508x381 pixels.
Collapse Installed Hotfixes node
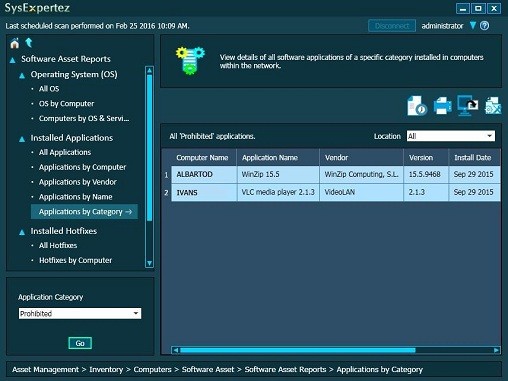click(22, 232)
